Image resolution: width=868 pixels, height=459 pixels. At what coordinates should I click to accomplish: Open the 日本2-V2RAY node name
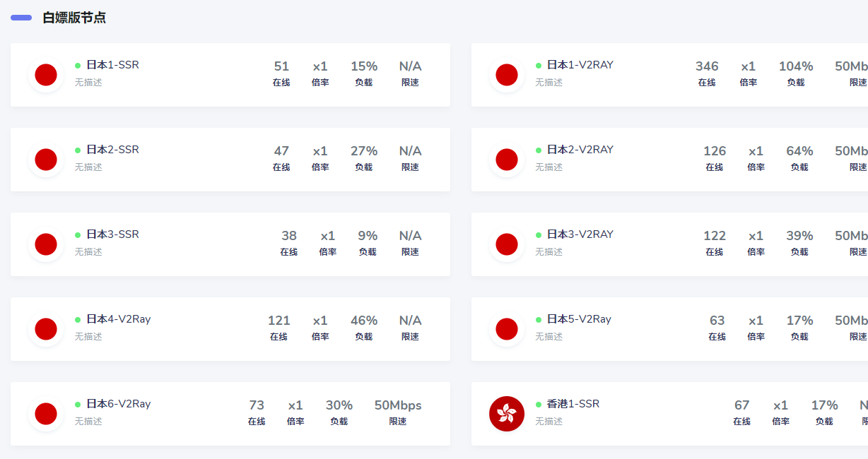pos(580,150)
